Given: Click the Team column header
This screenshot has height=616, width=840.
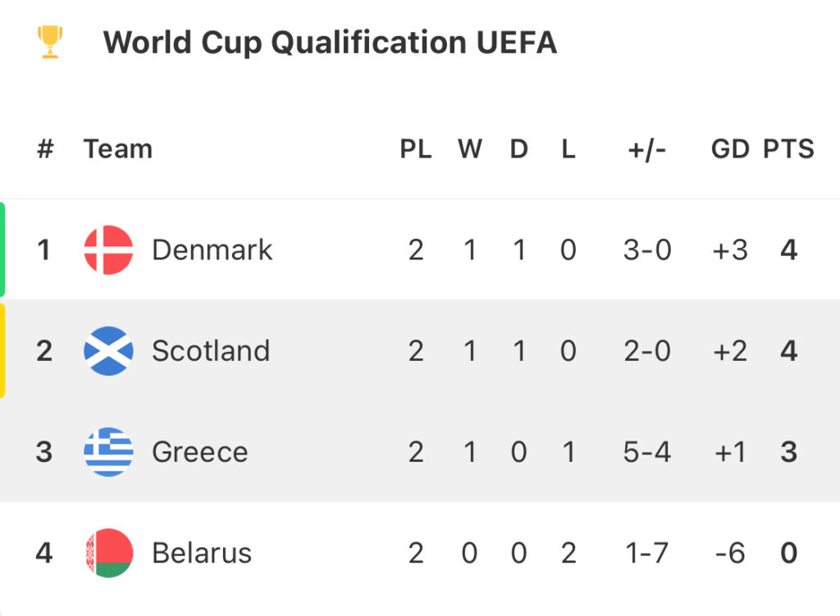Looking at the screenshot, I should [x=118, y=149].
